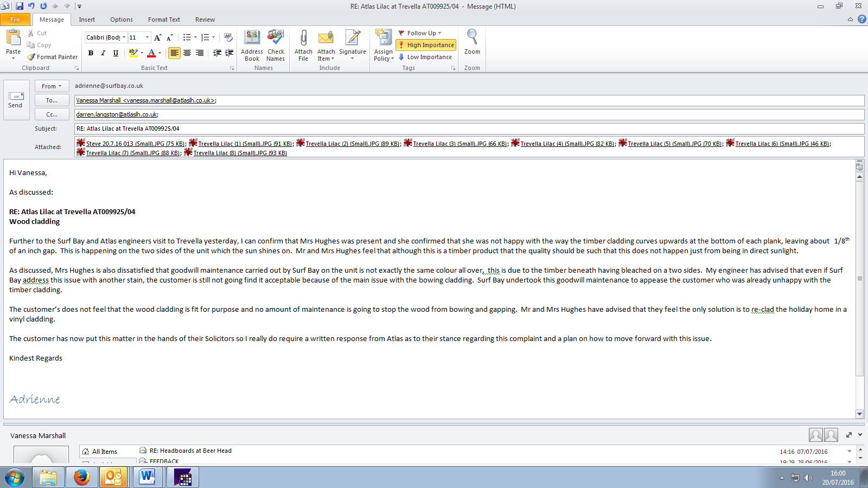Screen dimensions: 868x488
Task: Minimize the ribbon with the caret
Action: [850, 20]
